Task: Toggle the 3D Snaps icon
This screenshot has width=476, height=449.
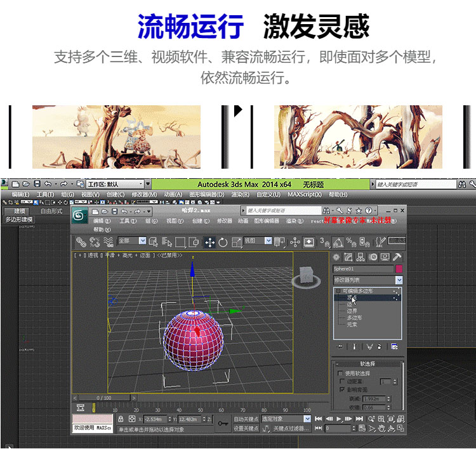Action: [325, 242]
